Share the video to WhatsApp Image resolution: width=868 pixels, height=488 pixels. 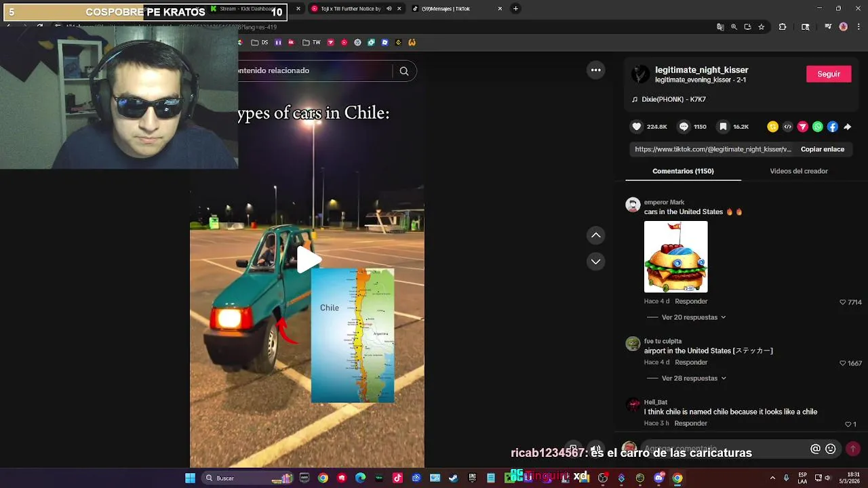[817, 127]
